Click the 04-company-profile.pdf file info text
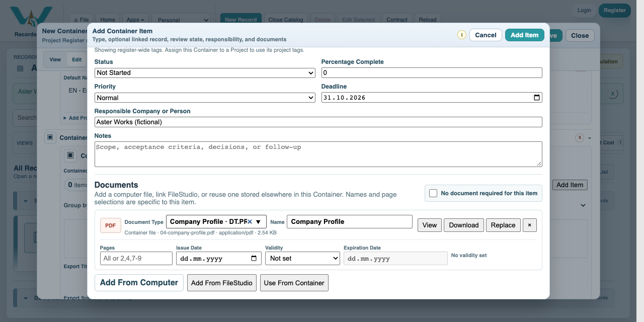 pos(200,232)
